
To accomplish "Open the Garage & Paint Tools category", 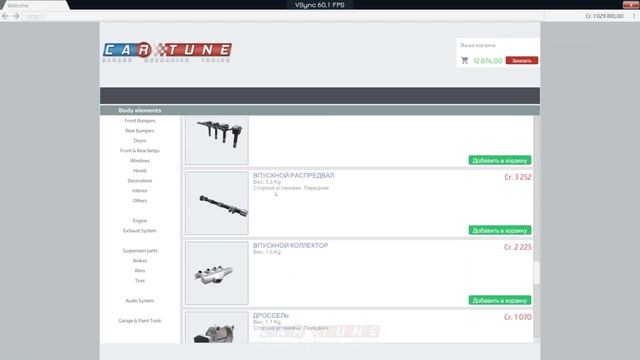I will click(x=140, y=321).
